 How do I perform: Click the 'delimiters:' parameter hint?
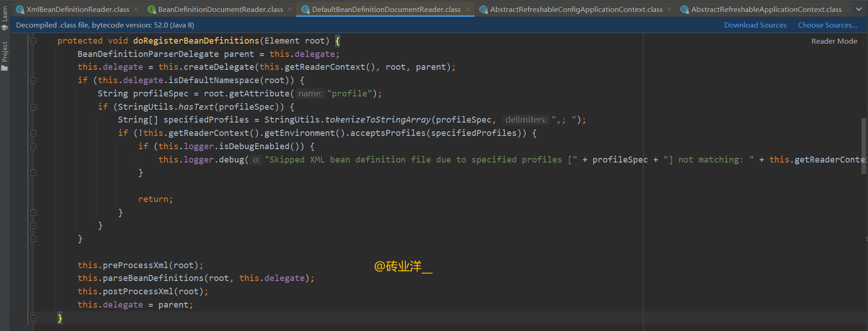[x=526, y=120]
